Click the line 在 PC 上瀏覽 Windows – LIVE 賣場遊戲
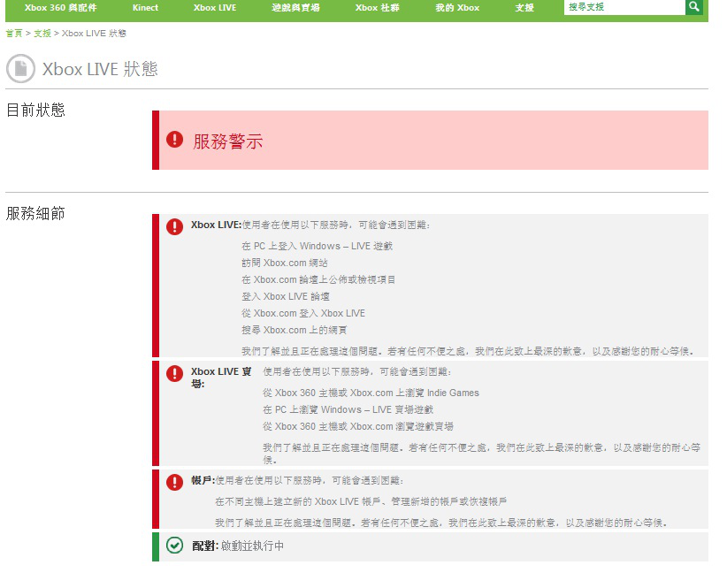Viewport: 727px width, 588px height. pyautogui.click(x=348, y=409)
